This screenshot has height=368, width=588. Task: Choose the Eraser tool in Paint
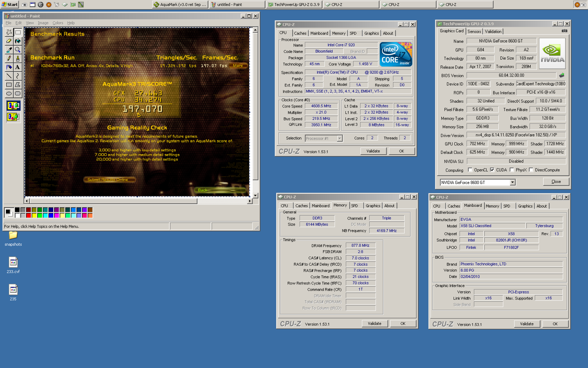pos(9,41)
